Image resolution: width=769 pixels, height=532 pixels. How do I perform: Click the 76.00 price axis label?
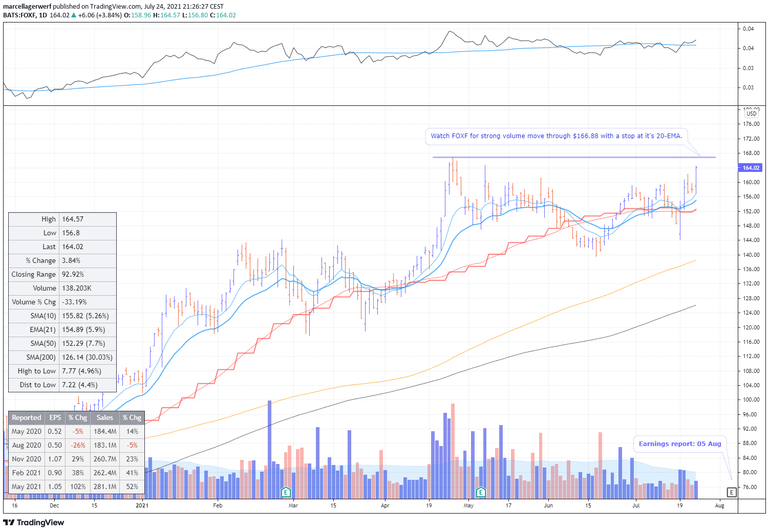(x=750, y=487)
